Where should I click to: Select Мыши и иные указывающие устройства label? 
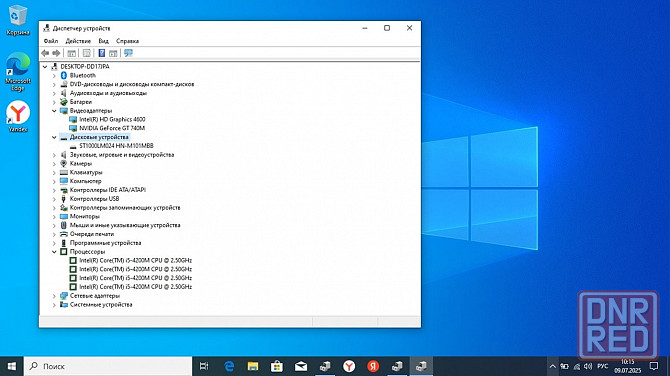[x=125, y=225]
